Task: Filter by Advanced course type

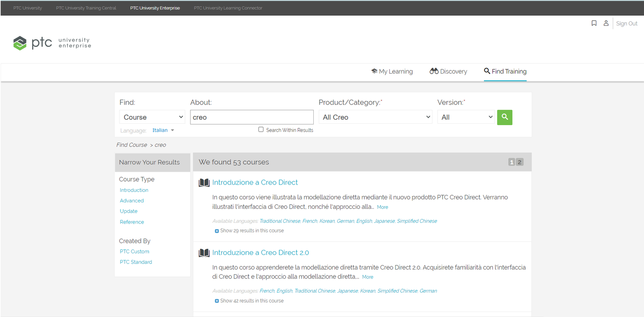Action: pos(132,201)
